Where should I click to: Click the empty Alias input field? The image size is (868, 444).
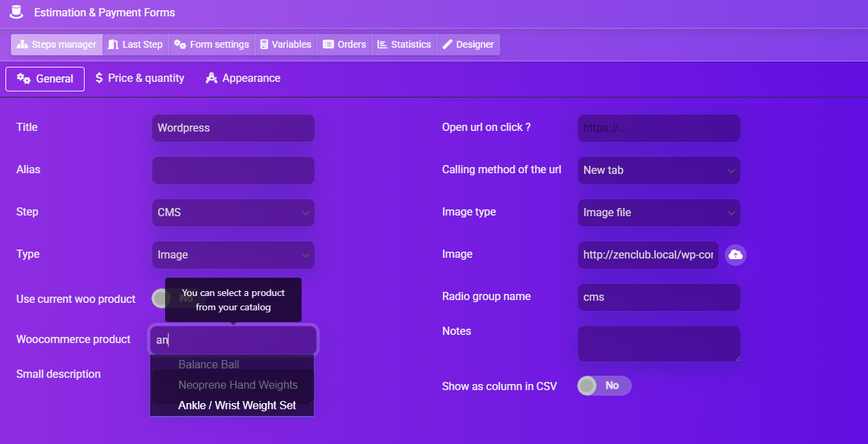(233, 171)
